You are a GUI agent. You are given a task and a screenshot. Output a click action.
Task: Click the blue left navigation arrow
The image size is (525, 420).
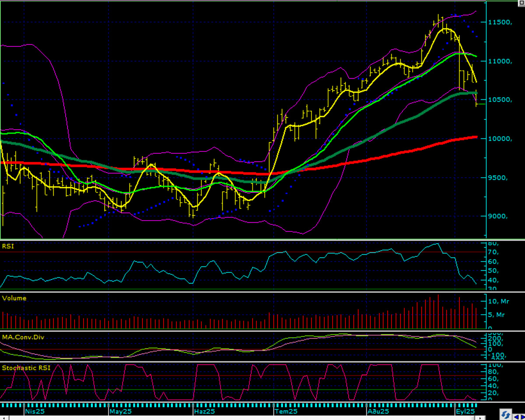pos(516,417)
